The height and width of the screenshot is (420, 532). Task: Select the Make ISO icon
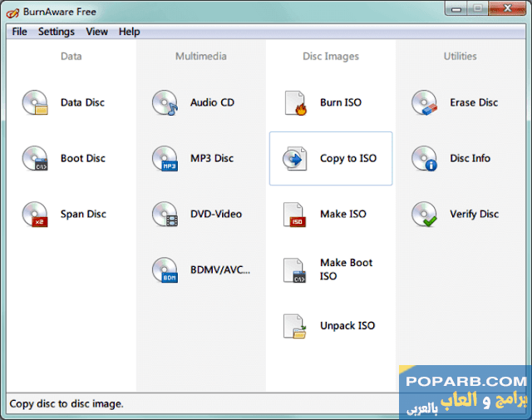tap(295, 215)
